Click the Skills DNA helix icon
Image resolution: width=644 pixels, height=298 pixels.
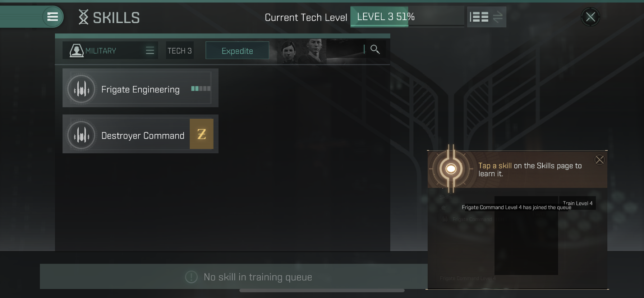[83, 17]
